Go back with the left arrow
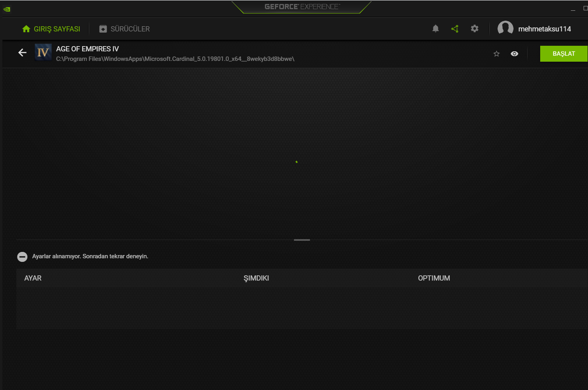Screen dimensions: 588x390 point(22,53)
